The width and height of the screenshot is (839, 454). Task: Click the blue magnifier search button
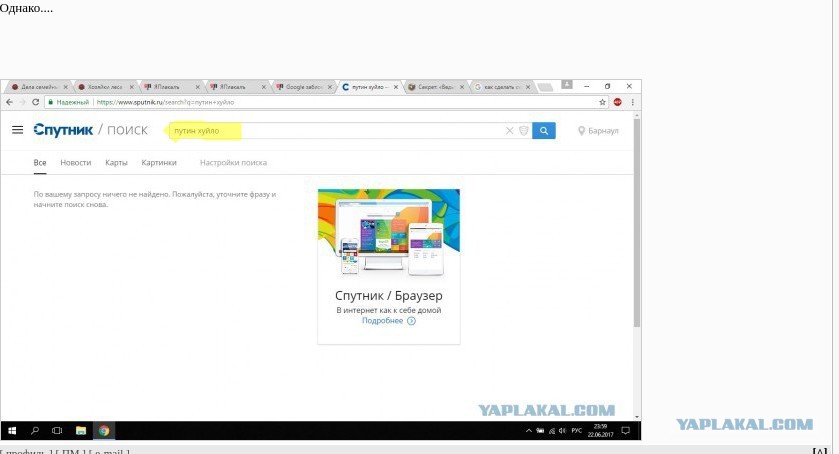pyautogui.click(x=544, y=131)
